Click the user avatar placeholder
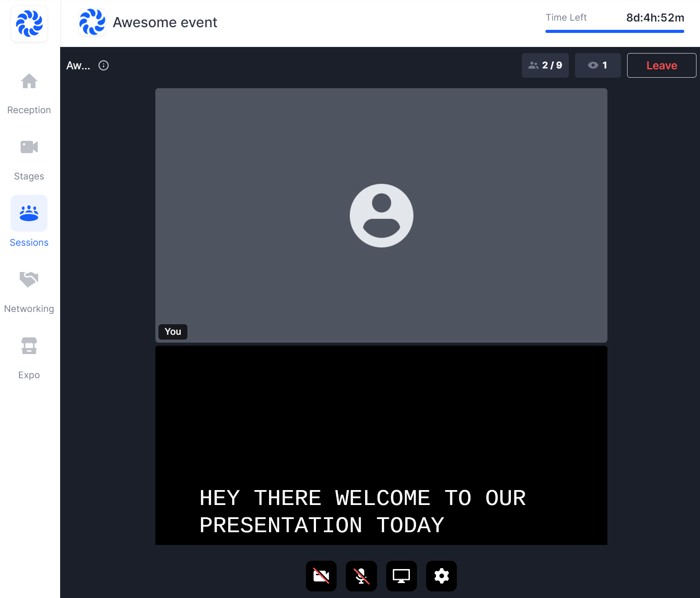The height and width of the screenshot is (598, 700). (381, 215)
